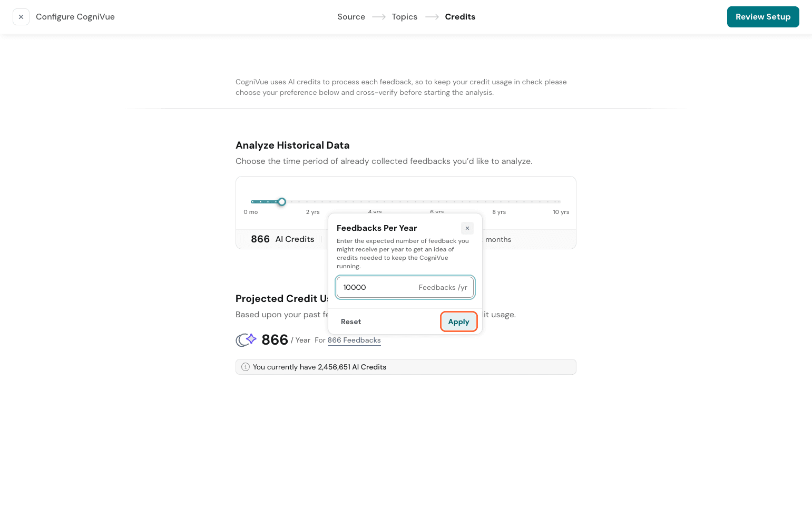This screenshot has height=507, width=812.
Task: Move slider to the 10 yrs end
Action: (x=560, y=202)
